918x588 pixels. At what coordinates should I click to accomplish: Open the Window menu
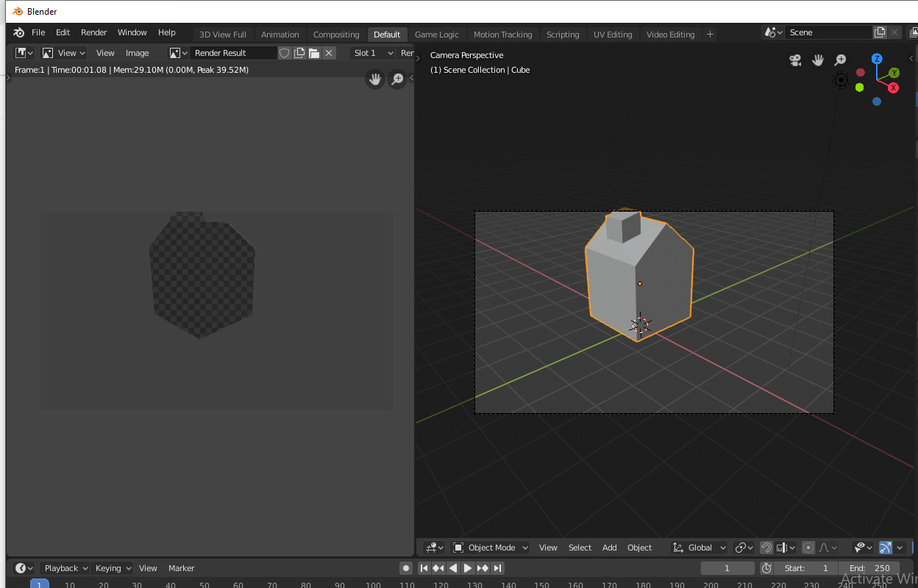pos(132,32)
